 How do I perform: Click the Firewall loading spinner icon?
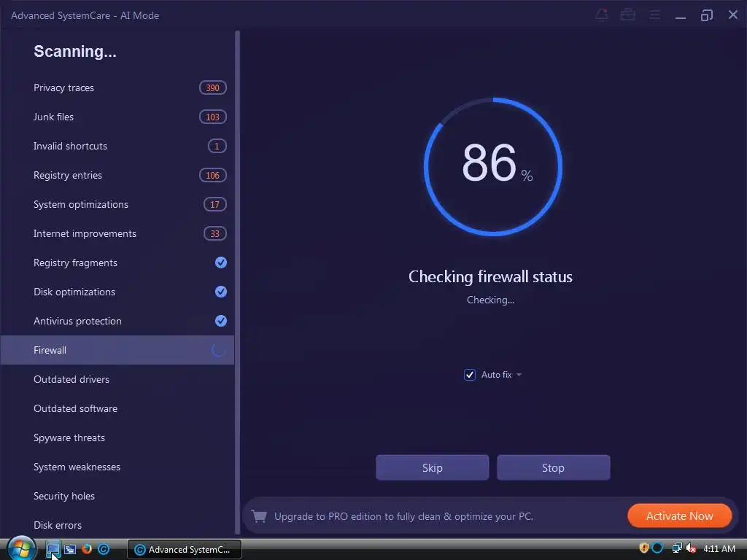[219, 350]
